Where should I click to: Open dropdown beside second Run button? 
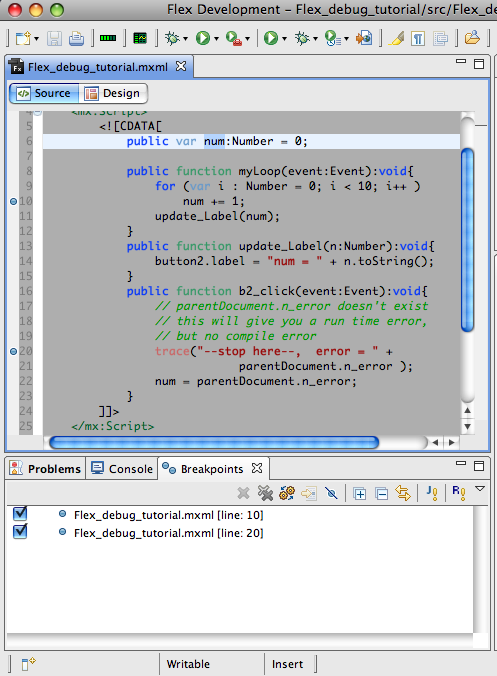(x=284, y=39)
